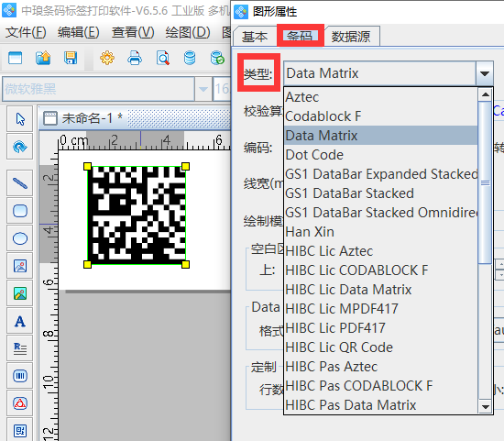Pick the ellipse drawing tool
The width and height of the screenshot is (504, 441).
click(x=20, y=238)
